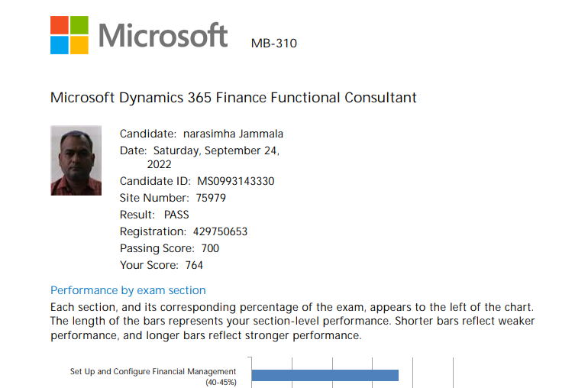The height and width of the screenshot is (388, 588).
Task: Click the (40-45%) percentage label
Action: click(x=221, y=383)
